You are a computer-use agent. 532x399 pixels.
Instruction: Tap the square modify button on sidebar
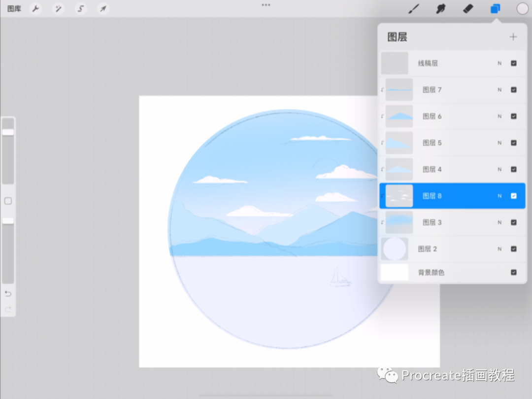point(8,201)
